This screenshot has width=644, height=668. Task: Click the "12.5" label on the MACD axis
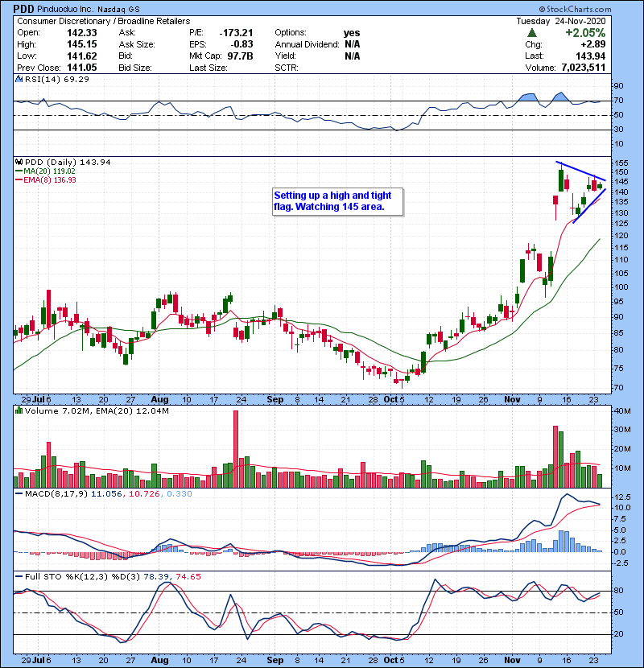click(x=622, y=497)
